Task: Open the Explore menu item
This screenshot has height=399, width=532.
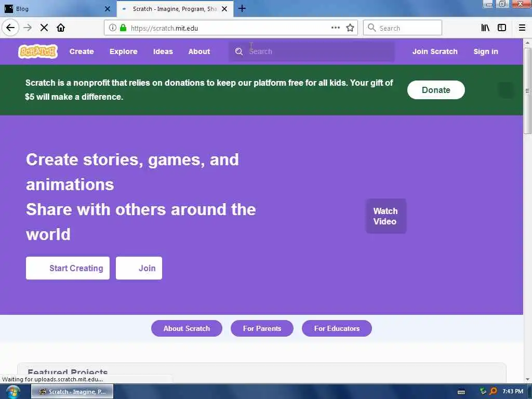Action: pyautogui.click(x=124, y=51)
